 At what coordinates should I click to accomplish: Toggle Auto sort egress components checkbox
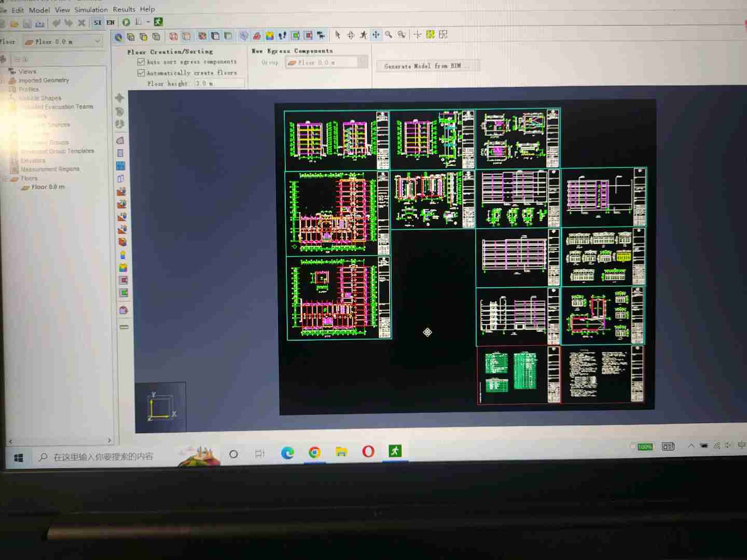pos(141,62)
